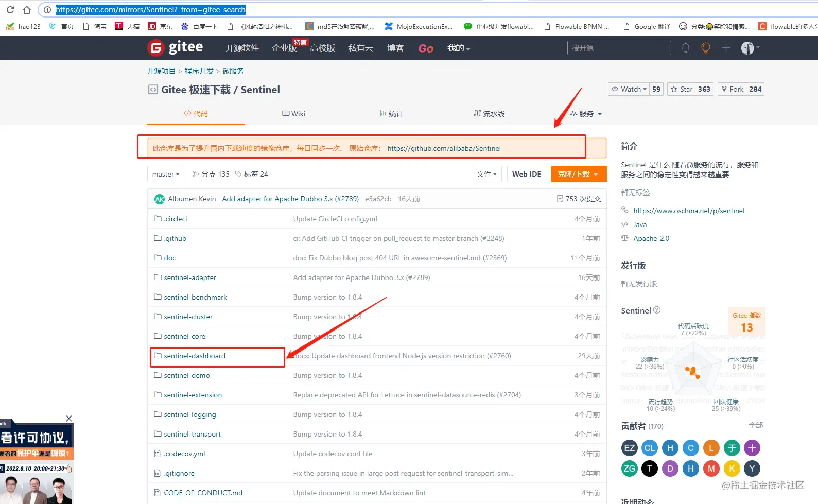Open the notifications bell icon

(686, 48)
